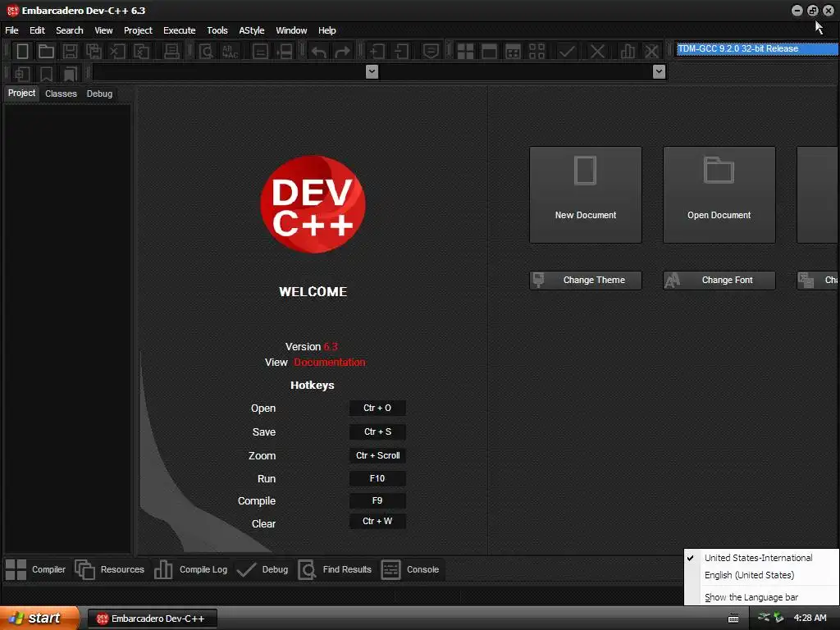This screenshot has width=840, height=630.
Task: Click the Debug checkmark toolbar icon
Action: (x=567, y=52)
